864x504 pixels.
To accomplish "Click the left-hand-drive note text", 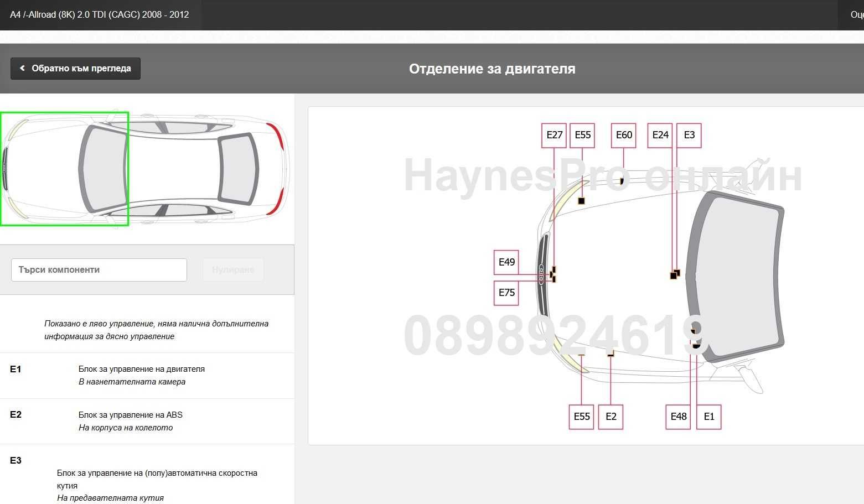I will tap(157, 330).
